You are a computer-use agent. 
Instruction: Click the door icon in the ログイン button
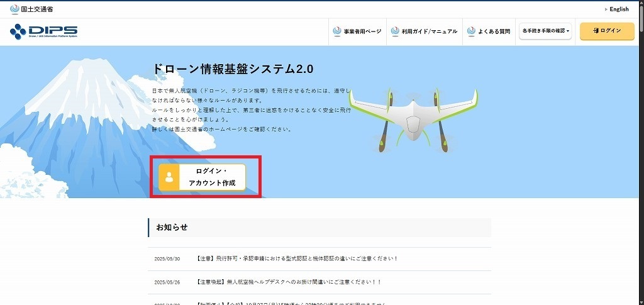(595, 31)
